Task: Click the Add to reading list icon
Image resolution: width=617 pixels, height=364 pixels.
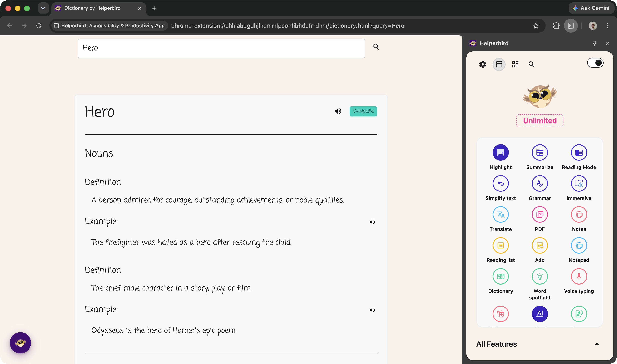Action: 540,245
